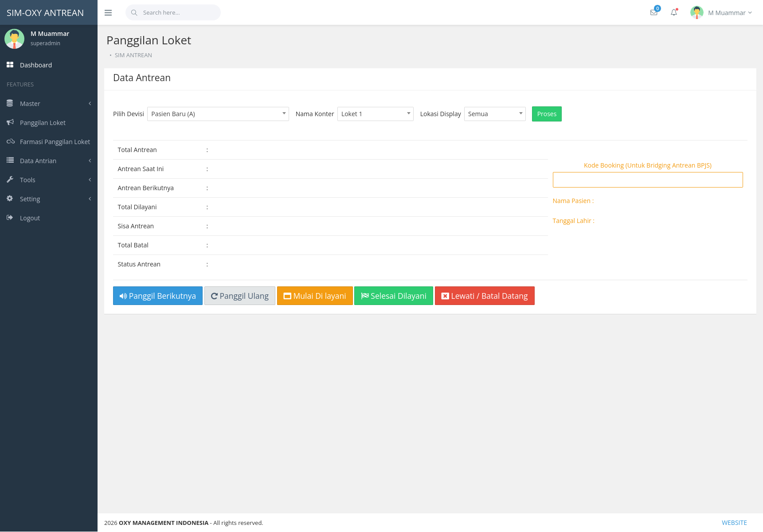Click the SIM-OXY ANTREAN brand title
This screenshot has height=532, width=763.
45,13
